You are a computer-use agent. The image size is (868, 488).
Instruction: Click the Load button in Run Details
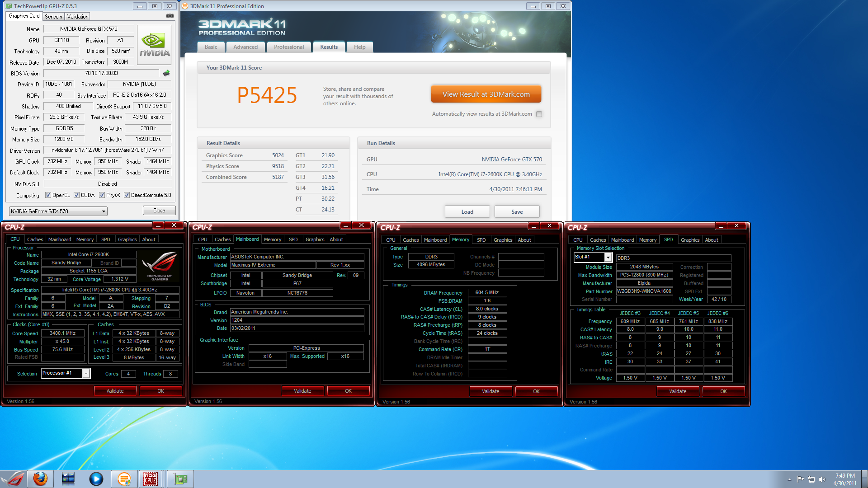pyautogui.click(x=467, y=211)
